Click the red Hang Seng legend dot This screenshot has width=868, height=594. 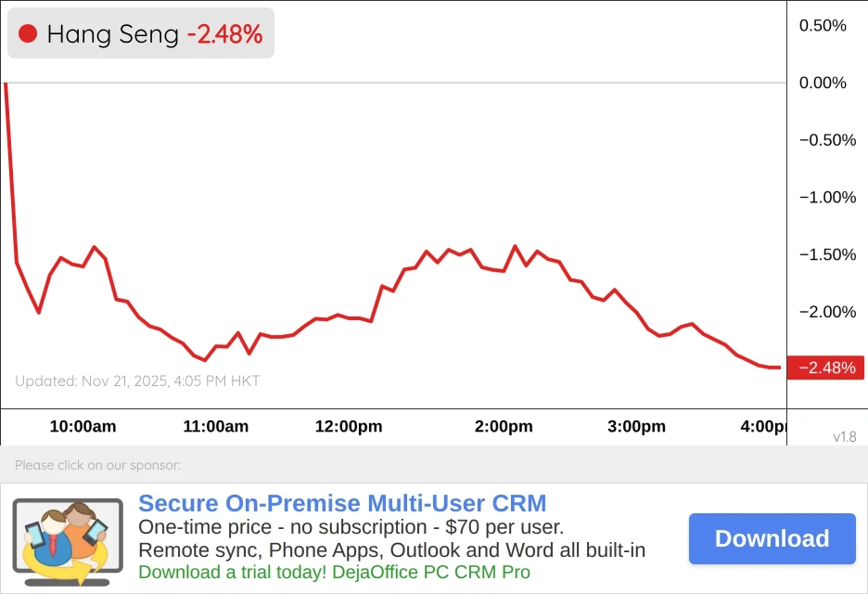[29, 32]
